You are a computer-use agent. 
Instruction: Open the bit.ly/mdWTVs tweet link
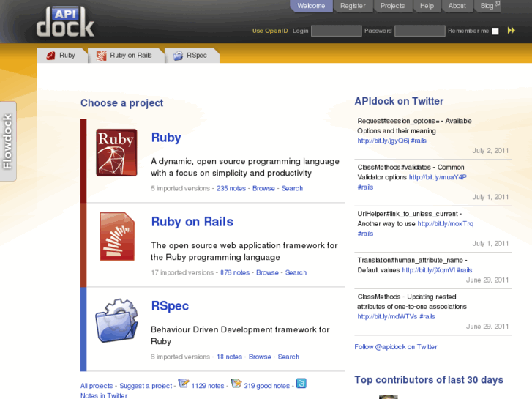(x=387, y=317)
